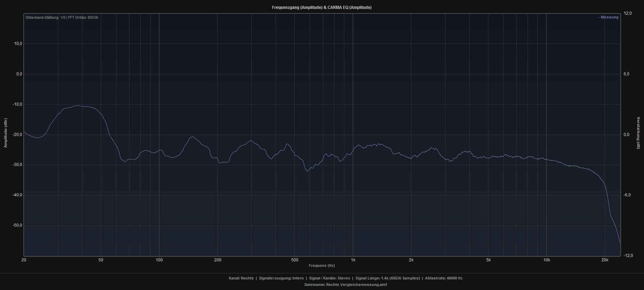
Task: Select the Verstärkung (dB) right axis label
Action: pyautogui.click(x=638, y=133)
